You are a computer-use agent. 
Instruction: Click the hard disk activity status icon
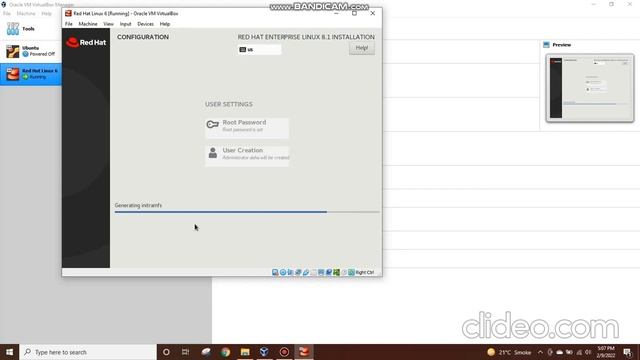click(275, 272)
